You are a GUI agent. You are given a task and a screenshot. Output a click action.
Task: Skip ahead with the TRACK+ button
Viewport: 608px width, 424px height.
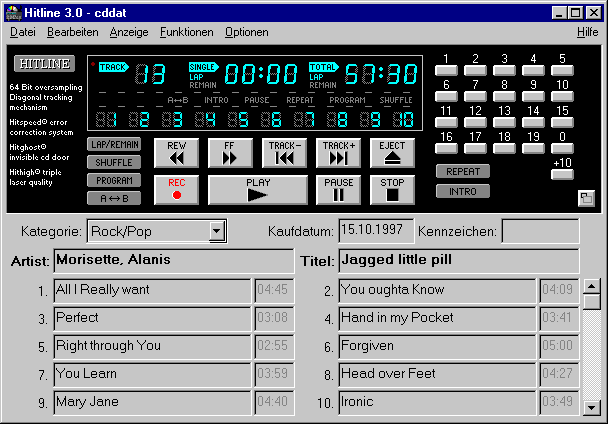(x=338, y=153)
